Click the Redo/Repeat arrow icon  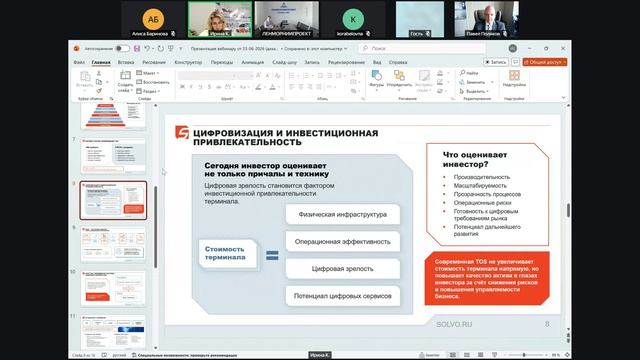click(x=160, y=49)
